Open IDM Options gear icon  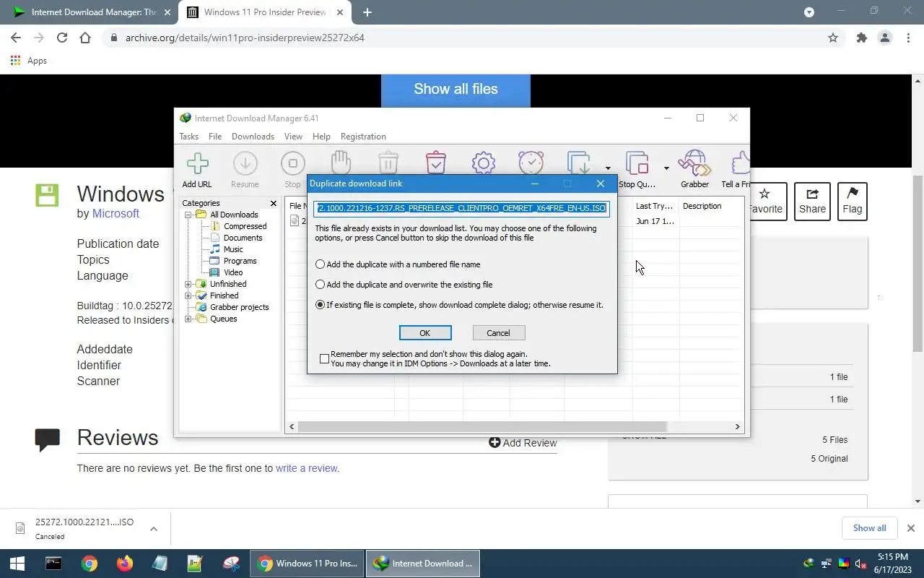pos(483,163)
